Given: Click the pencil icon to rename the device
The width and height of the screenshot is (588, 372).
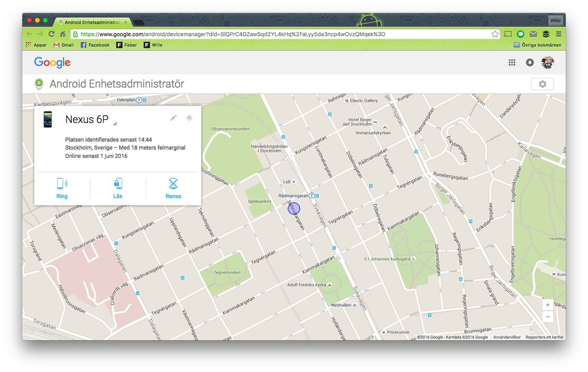Looking at the screenshot, I should [173, 118].
